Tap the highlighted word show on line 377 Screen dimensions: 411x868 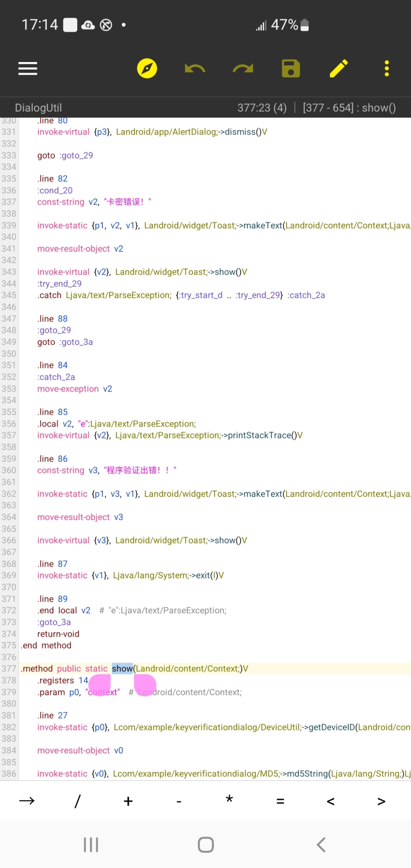122,669
